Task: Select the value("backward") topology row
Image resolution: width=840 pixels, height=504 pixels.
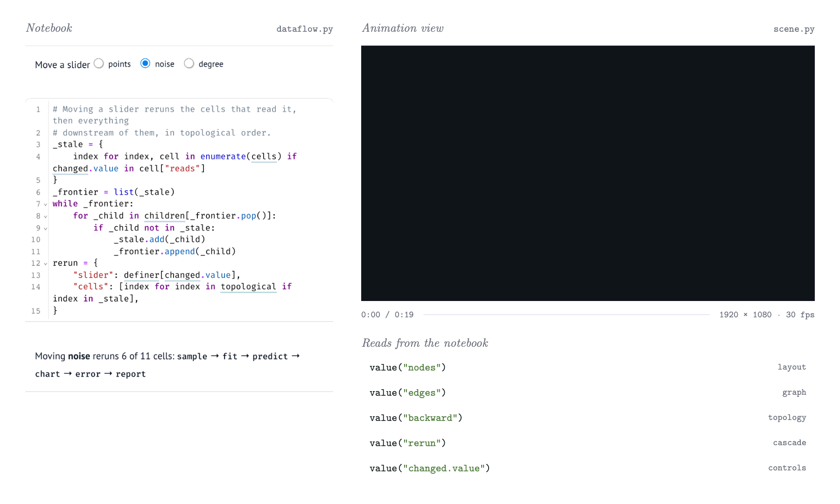Action: click(x=588, y=418)
